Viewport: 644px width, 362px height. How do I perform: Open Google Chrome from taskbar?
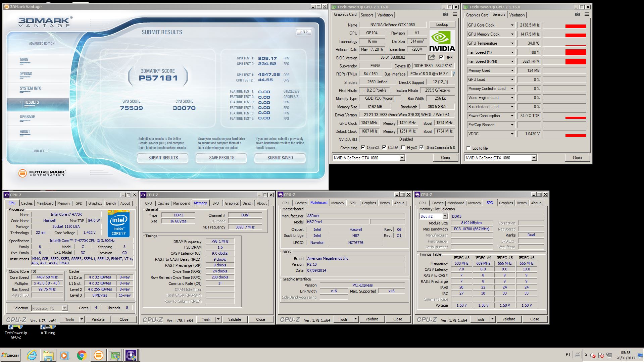point(82,355)
